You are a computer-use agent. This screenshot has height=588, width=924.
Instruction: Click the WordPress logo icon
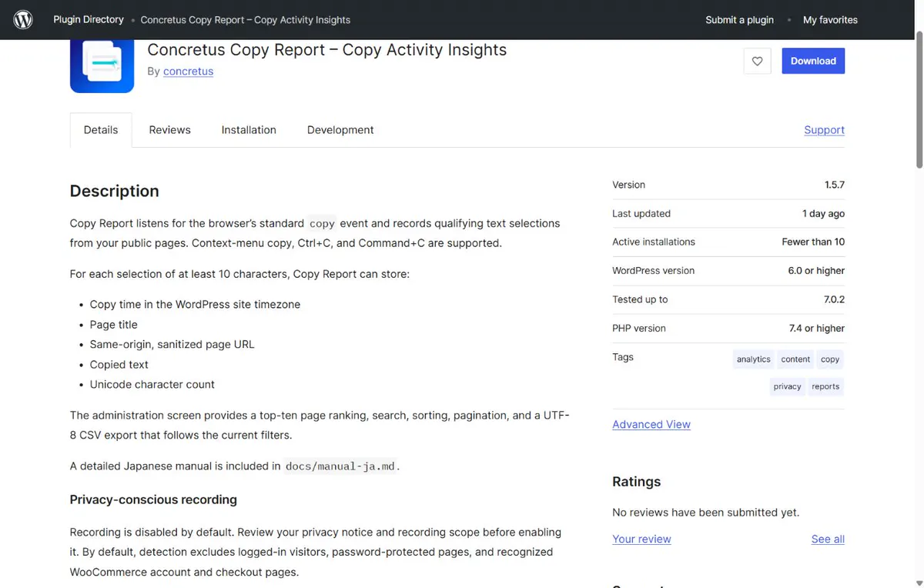pos(23,20)
